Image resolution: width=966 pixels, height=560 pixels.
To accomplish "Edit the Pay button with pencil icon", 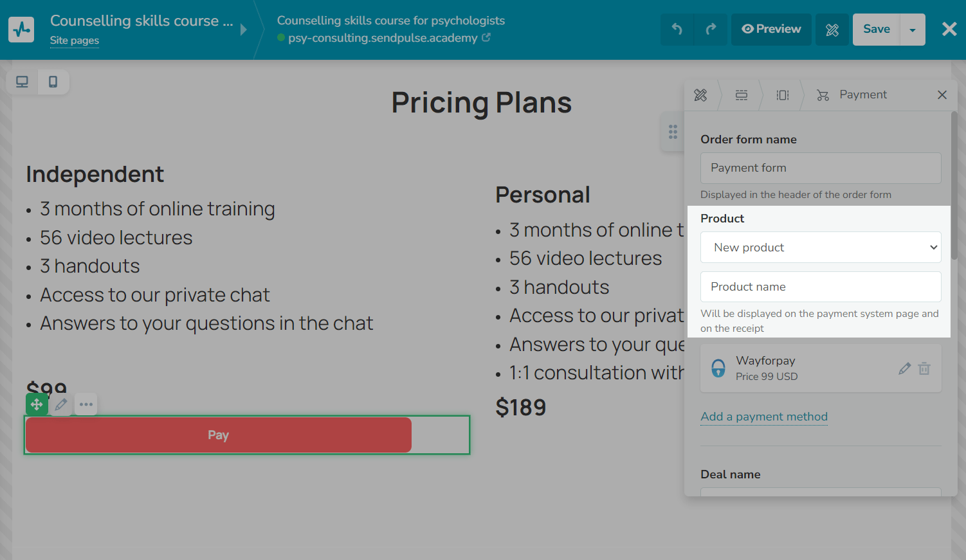I will pos(61,404).
